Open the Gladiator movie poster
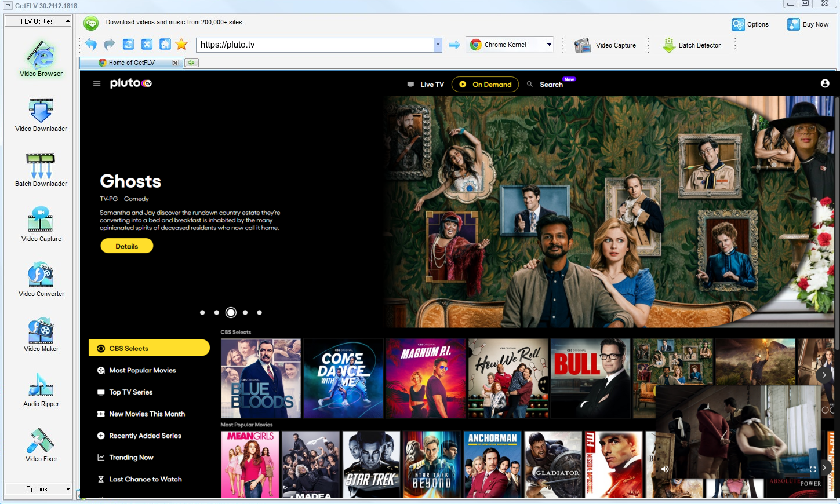 [553, 465]
